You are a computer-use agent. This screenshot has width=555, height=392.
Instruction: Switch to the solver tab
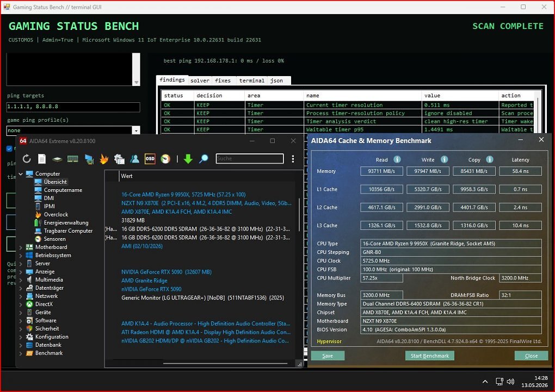point(200,80)
